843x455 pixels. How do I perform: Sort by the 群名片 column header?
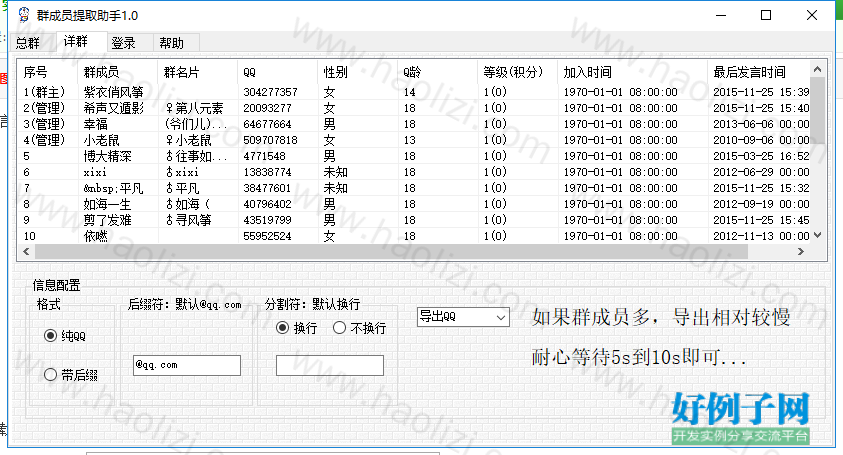coord(198,72)
